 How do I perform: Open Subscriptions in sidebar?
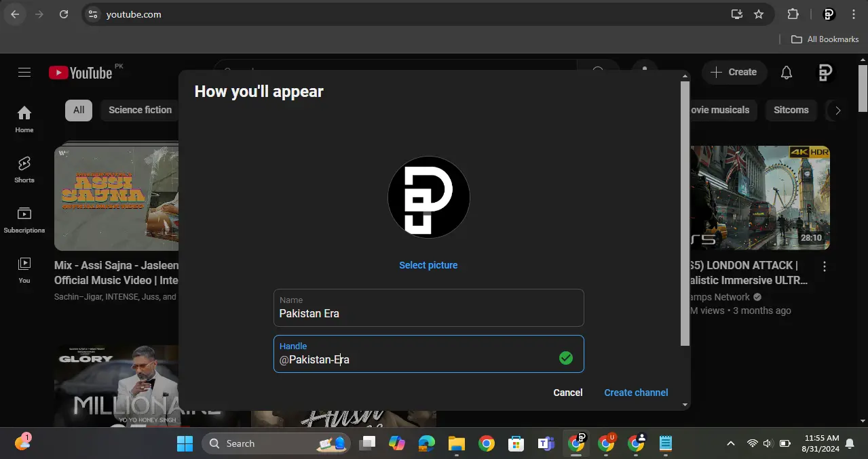pos(24,220)
